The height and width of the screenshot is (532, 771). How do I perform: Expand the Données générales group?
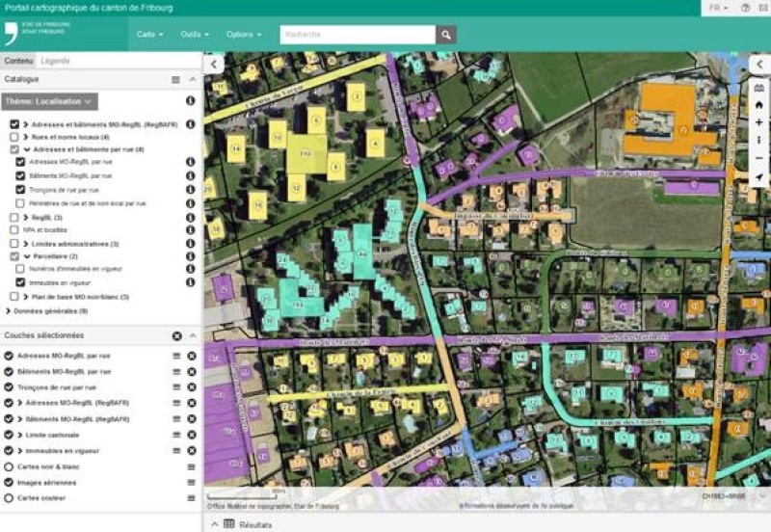coord(46,311)
